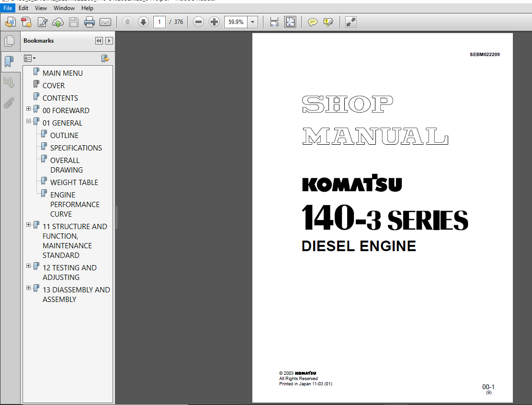Image resolution: width=532 pixels, height=405 pixels.
Task: Click the Print icon
Action: (89, 22)
